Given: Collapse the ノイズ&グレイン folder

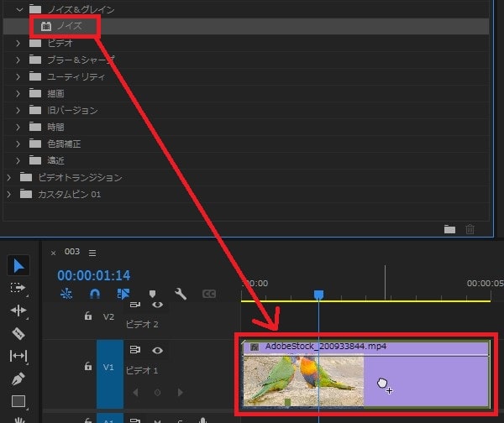Looking at the screenshot, I should [19, 9].
